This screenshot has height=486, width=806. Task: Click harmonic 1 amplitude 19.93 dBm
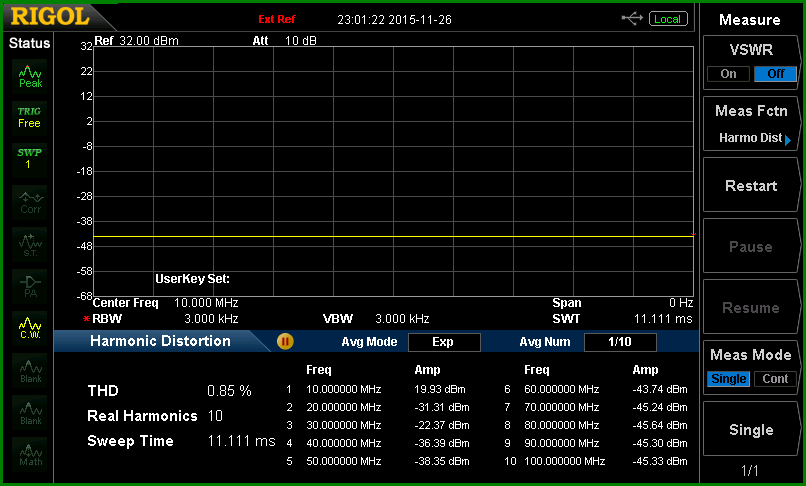[439, 389]
